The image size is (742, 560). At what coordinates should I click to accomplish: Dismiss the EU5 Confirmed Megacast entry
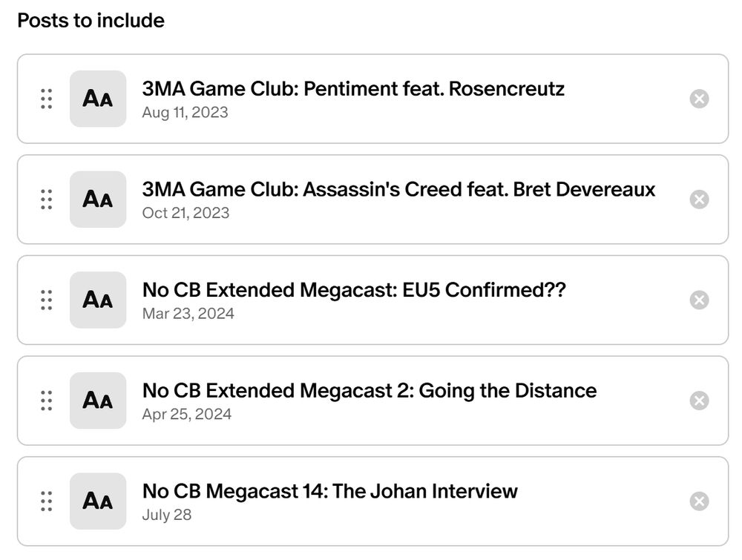[x=698, y=300]
